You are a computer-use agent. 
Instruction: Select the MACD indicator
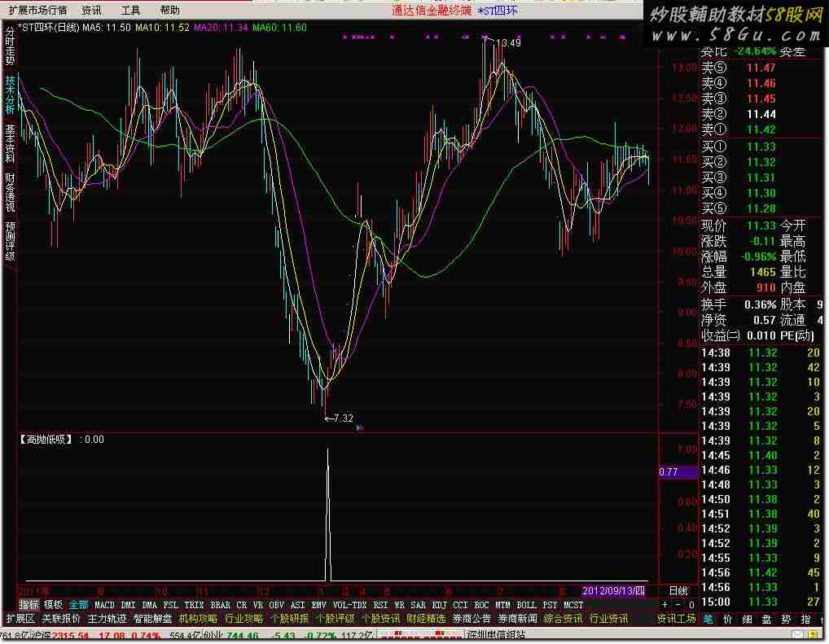coord(104,605)
